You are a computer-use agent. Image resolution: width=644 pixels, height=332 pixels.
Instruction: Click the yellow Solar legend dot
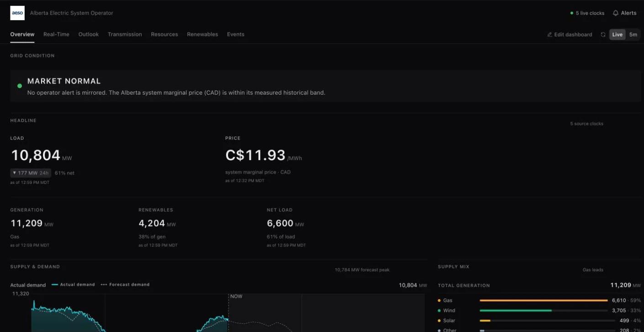pyautogui.click(x=439, y=321)
